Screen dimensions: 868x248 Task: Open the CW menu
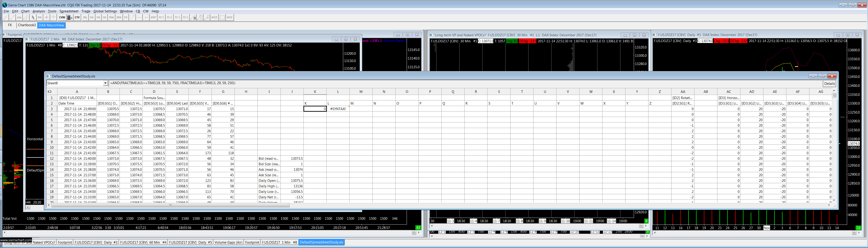click(x=146, y=11)
